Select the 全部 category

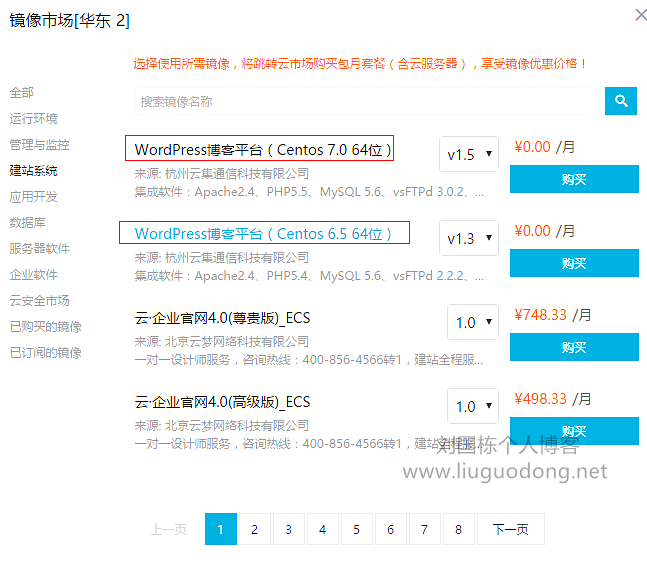coord(21,92)
